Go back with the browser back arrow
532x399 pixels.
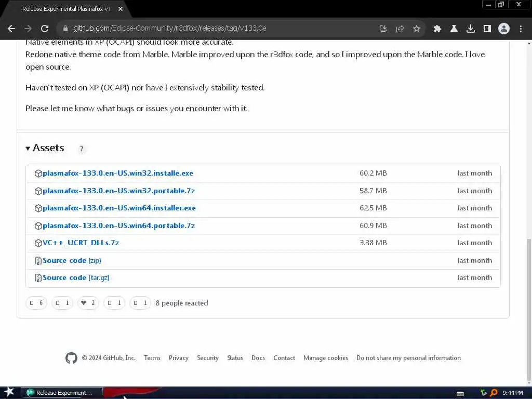coord(11,29)
